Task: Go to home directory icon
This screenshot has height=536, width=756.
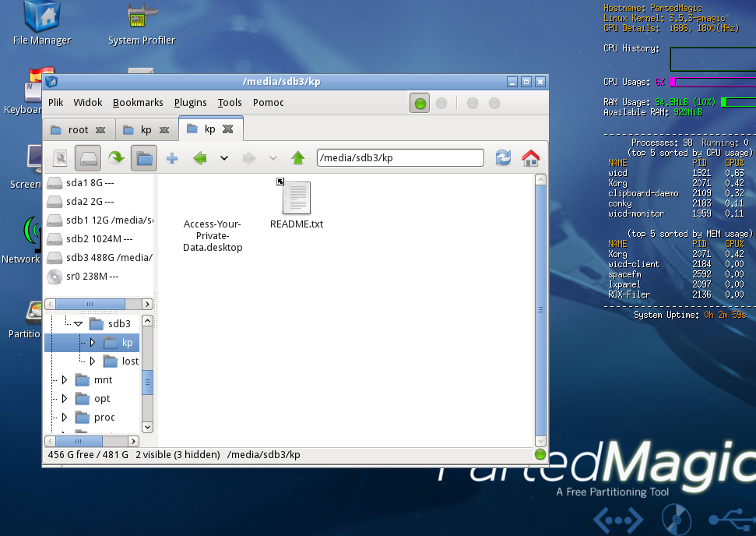Action: pyautogui.click(x=530, y=157)
